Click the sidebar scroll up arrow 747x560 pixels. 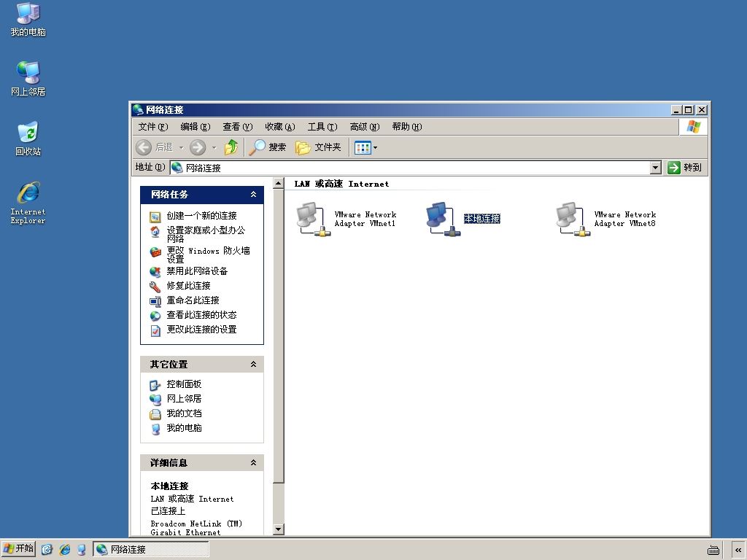coord(279,183)
